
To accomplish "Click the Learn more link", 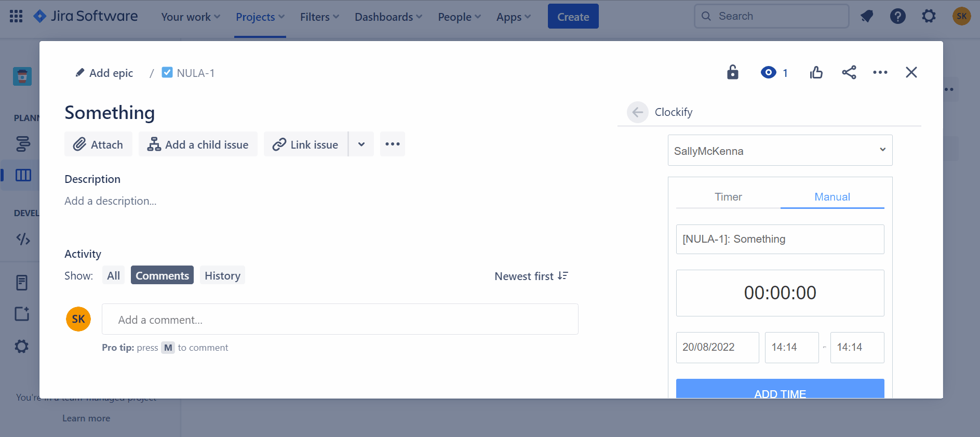I will click(86, 418).
